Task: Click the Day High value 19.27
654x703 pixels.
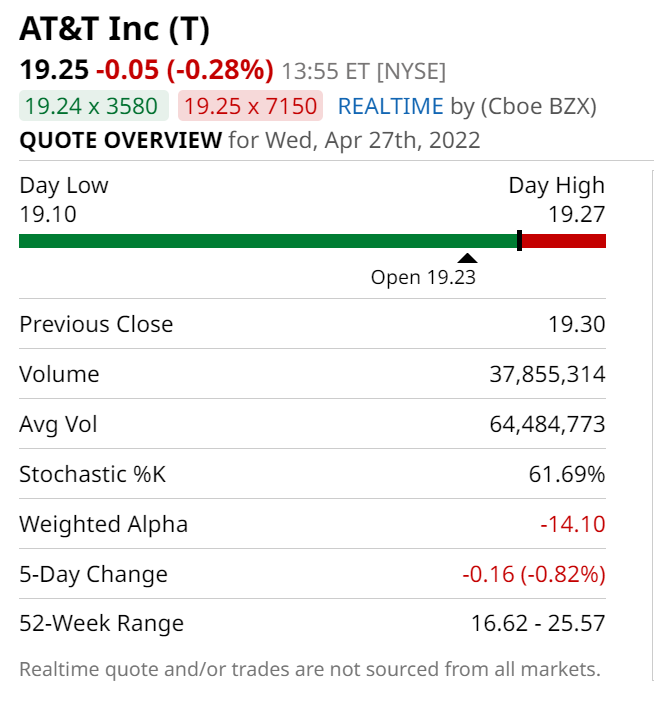Action: click(576, 213)
